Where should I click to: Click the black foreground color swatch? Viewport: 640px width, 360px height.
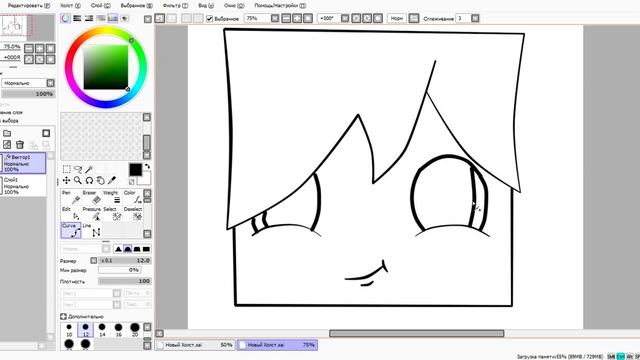[x=135, y=169]
